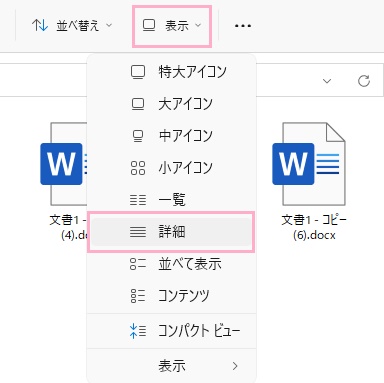Click the 詳細 lines icon glyph
This screenshot has height=383, width=384.
point(138,232)
